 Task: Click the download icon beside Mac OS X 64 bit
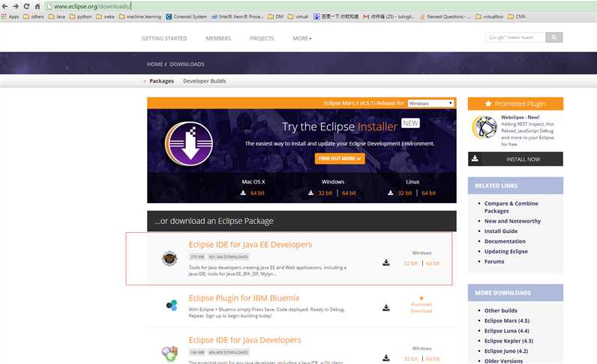[243, 192]
